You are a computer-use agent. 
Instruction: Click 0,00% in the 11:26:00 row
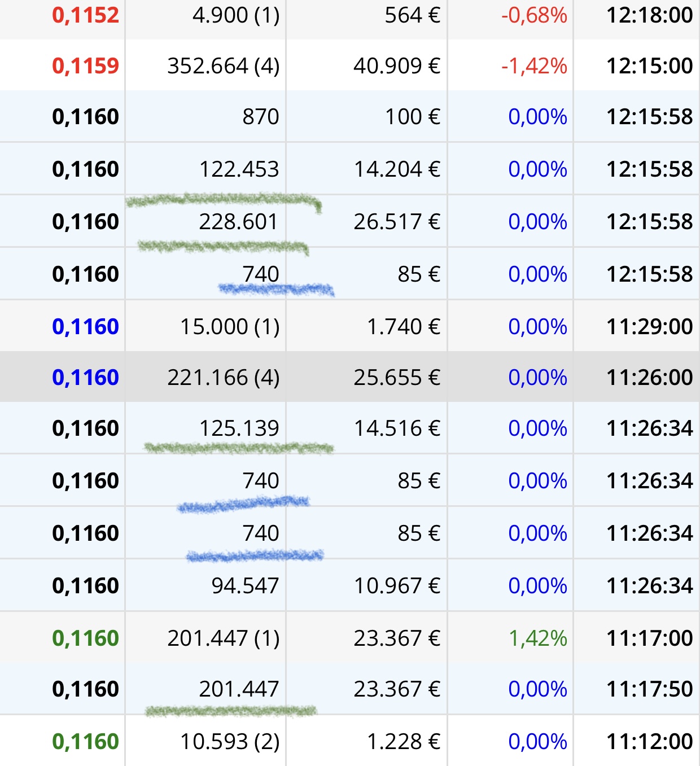click(x=538, y=378)
